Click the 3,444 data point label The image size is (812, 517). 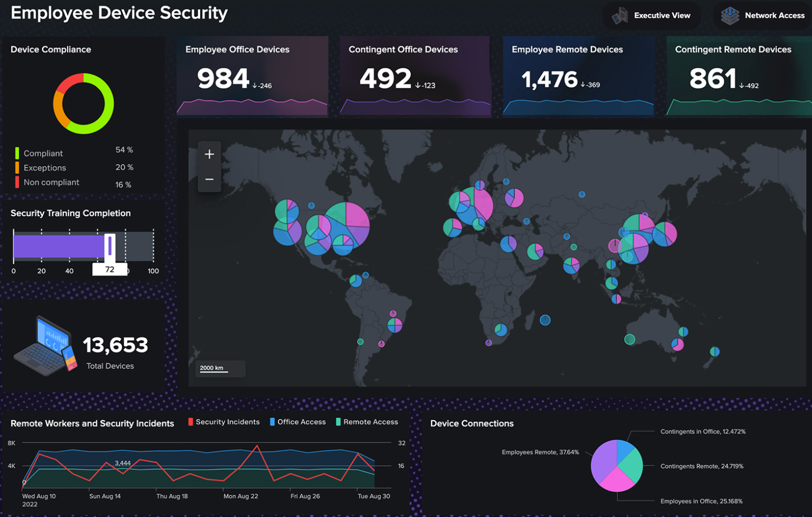point(123,463)
